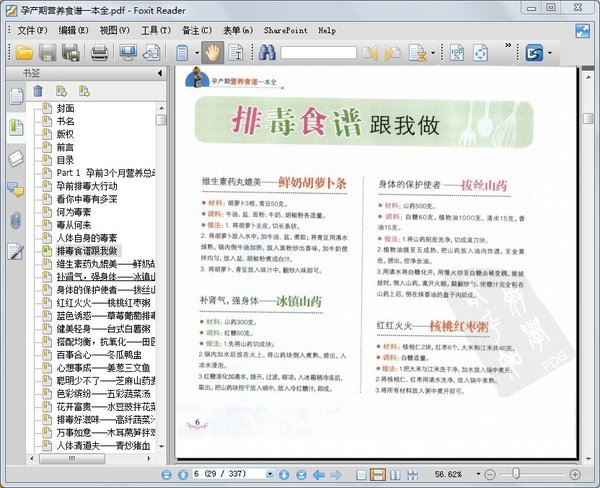Go to the previous page
This screenshot has width=600, height=488.
183,475
